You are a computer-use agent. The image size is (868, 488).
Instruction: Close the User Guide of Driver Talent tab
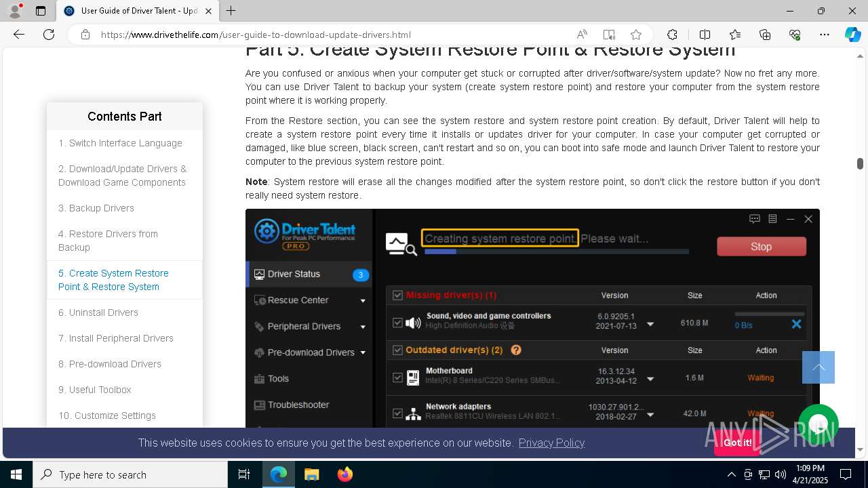pyautogui.click(x=209, y=11)
